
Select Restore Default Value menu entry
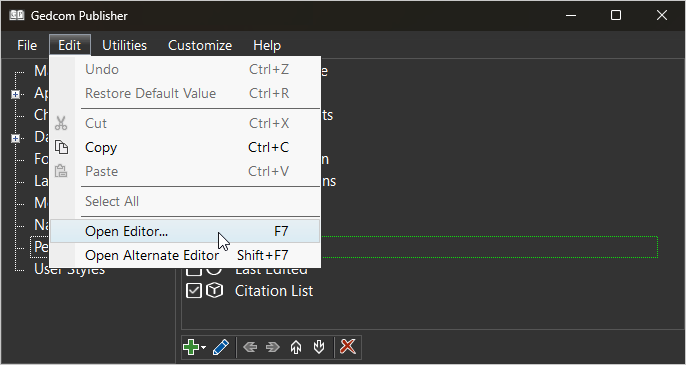pos(186,93)
